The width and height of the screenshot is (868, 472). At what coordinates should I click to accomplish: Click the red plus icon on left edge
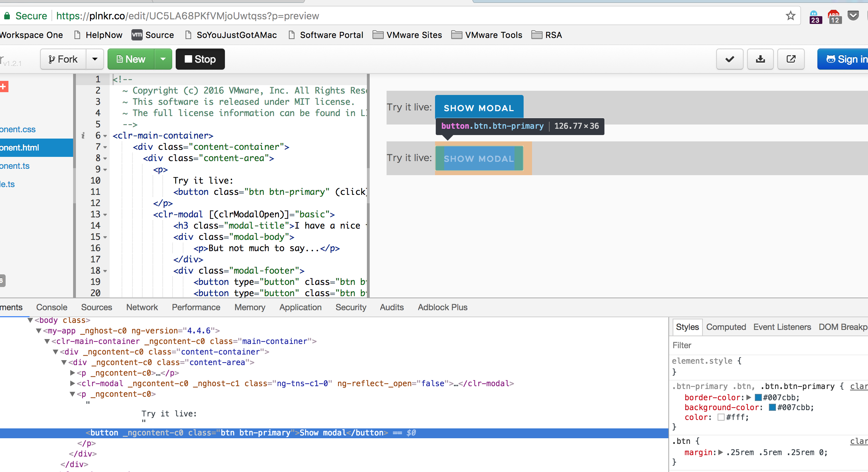pyautogui.click(x=4, y=87)
